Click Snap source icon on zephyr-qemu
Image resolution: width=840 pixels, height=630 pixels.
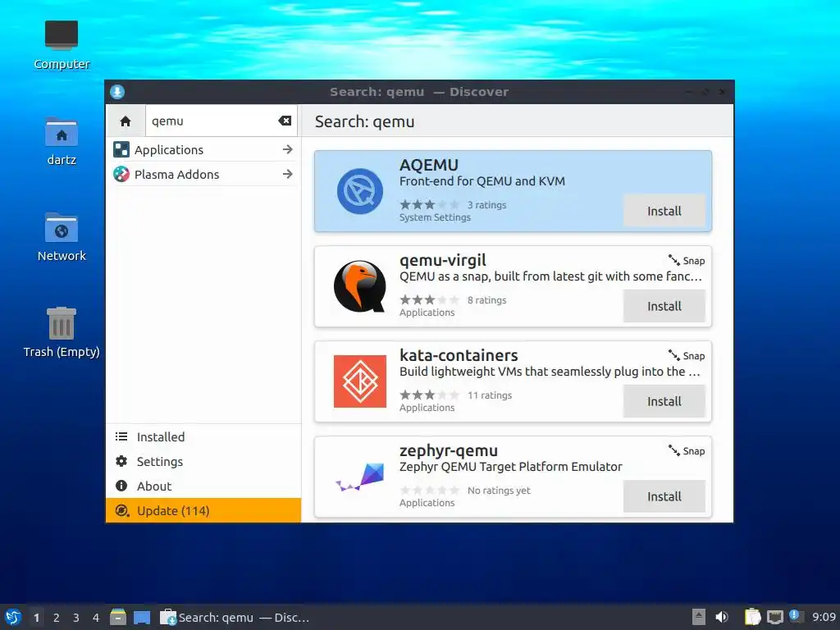674,450
